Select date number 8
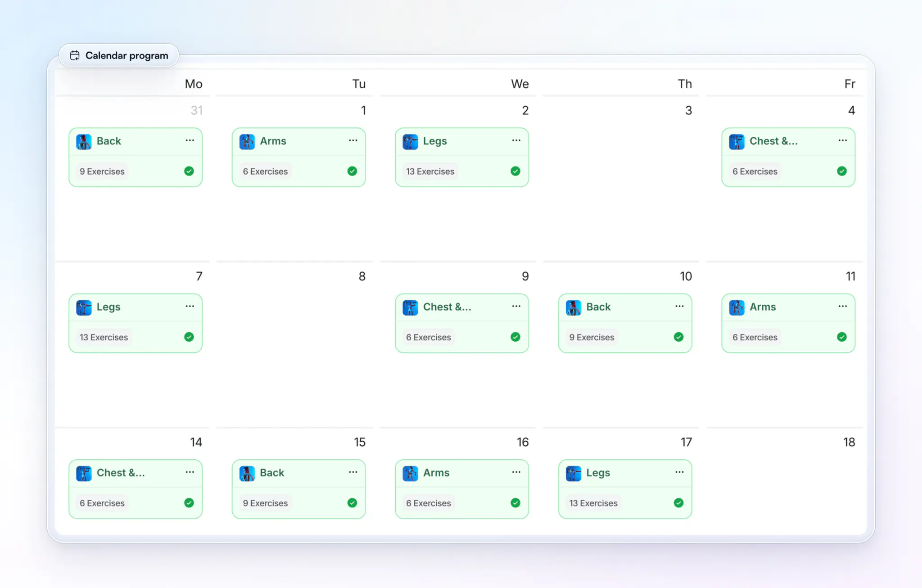The image size is (922, 588). pyautogui.click(x=362, y=276)
